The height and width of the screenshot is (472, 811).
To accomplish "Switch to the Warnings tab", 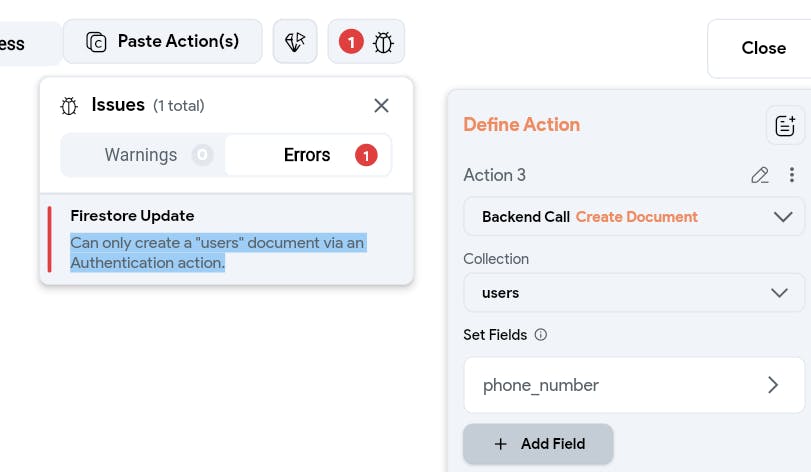I will tap(142, 155).
